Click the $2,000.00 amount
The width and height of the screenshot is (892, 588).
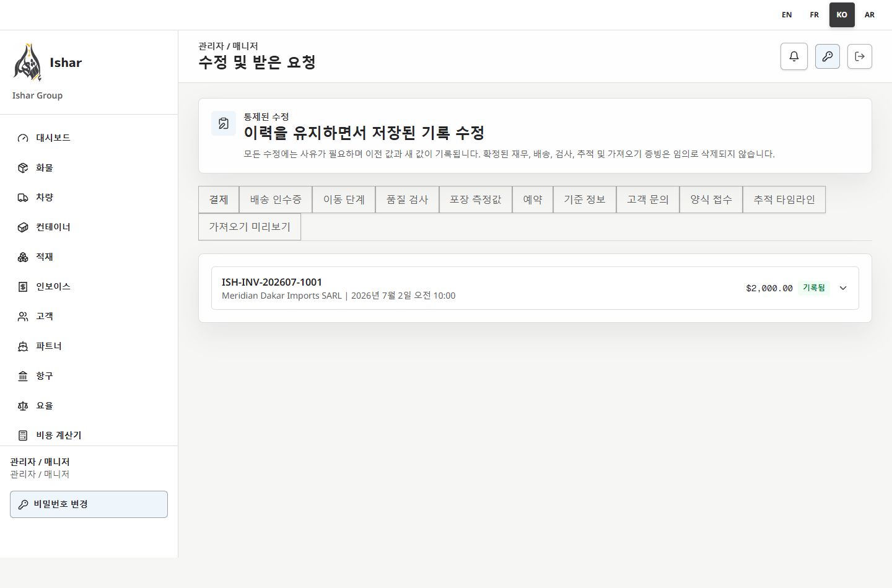(x=769, y=288)
